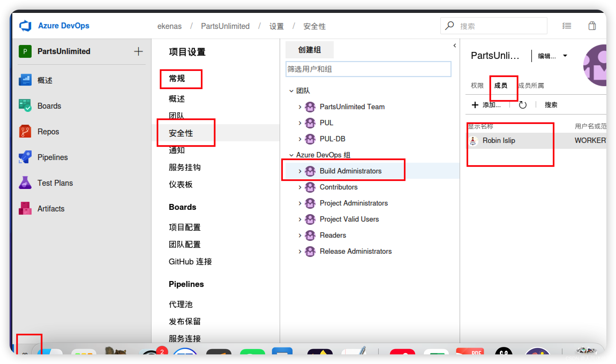Open 项目配置 under Boards
The image size is (616, 364).
point(185,227)
